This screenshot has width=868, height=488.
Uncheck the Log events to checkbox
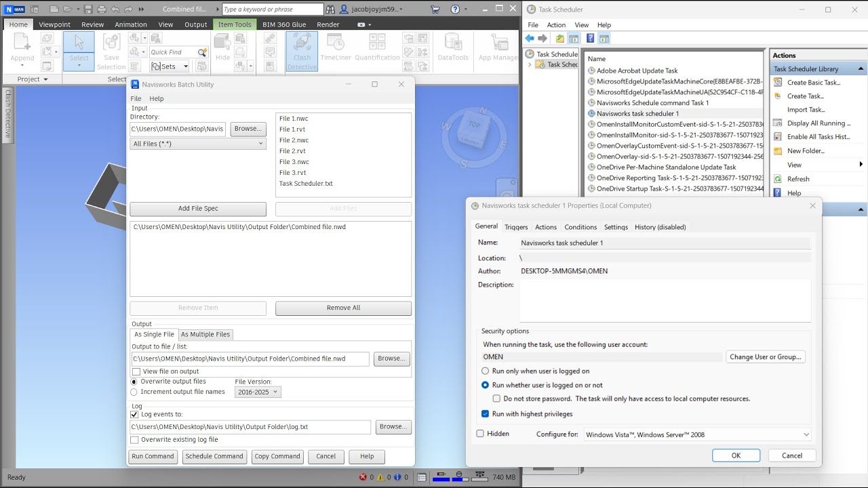click(134, 414)
